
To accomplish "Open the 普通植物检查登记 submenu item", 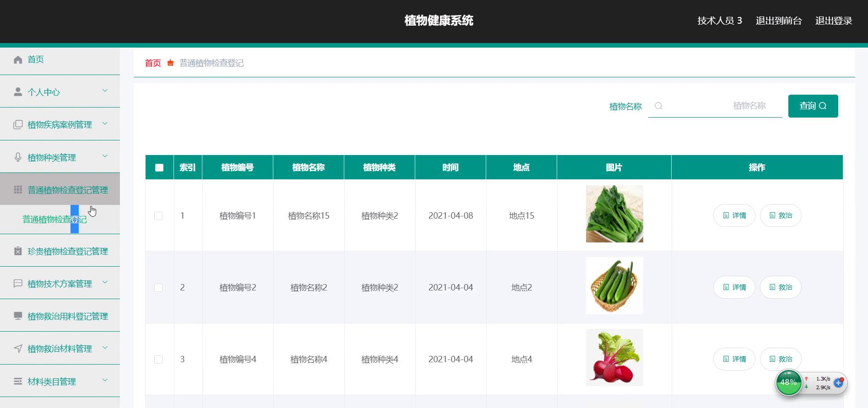I will coord(54,220).
